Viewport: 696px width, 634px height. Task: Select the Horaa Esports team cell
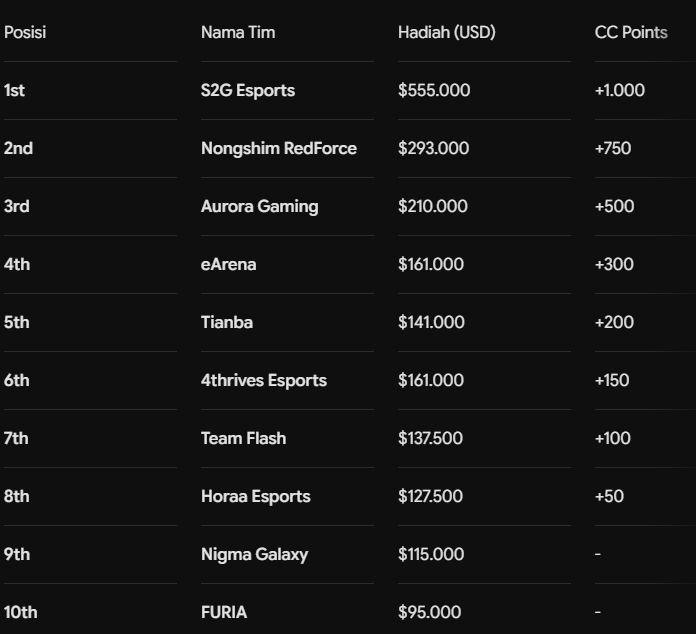pos(256,497)
